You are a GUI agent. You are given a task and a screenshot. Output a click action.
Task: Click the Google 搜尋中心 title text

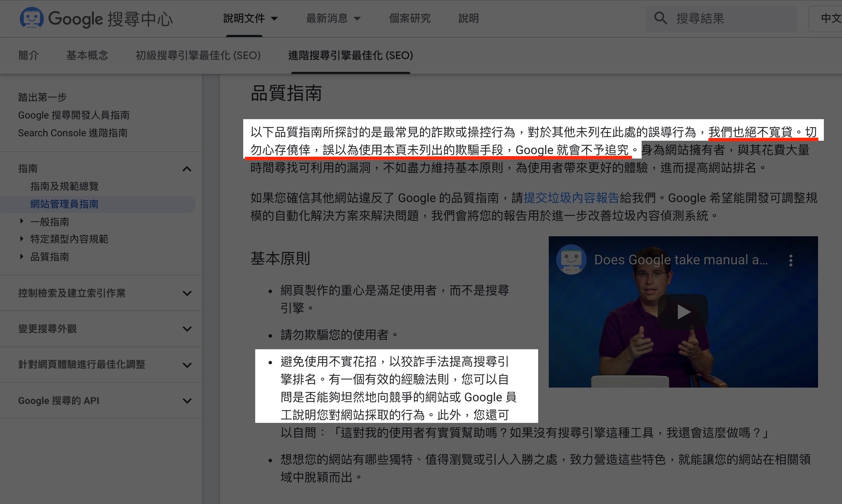pos(110,19)
